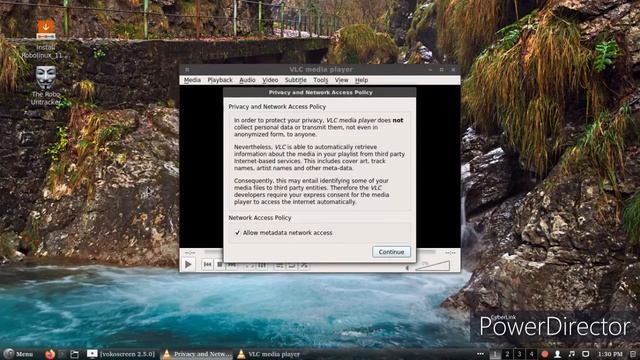Open the 1:30 PM clock

click(x=611, y=354)
